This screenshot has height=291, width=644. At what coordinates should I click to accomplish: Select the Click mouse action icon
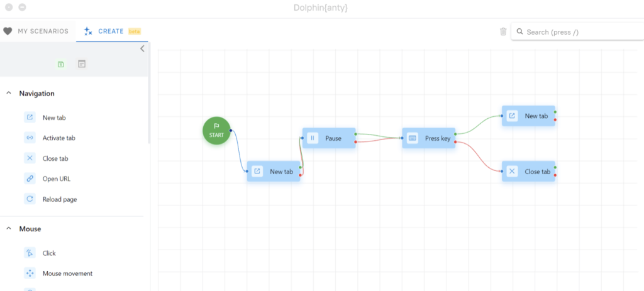coord(30,253)
